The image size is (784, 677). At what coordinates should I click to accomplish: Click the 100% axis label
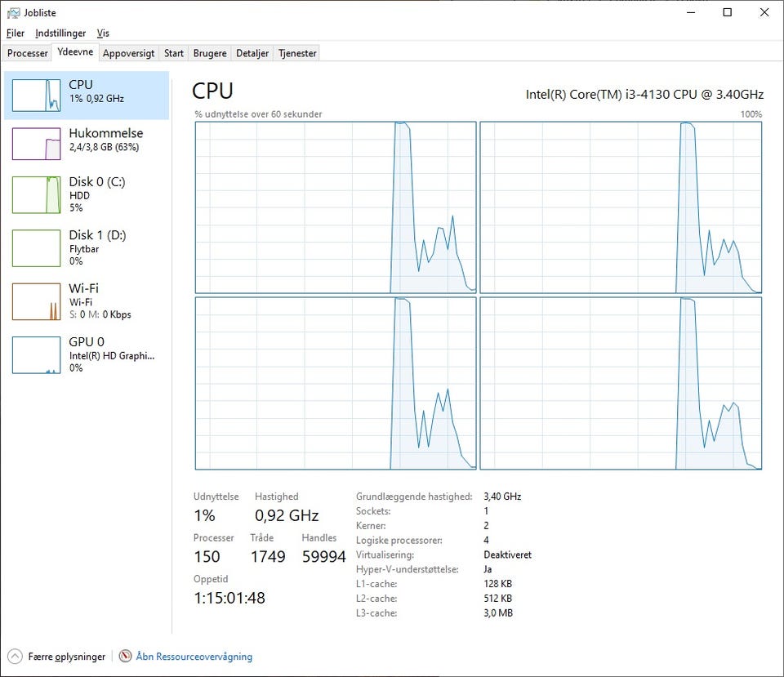coord(751,114)
